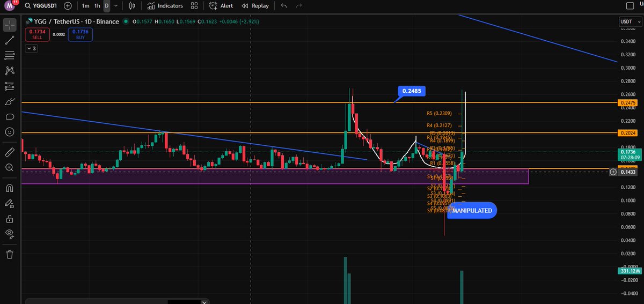Toggle stay in drawing mode
The height and width of the screenshot is (304, 644).
click(x=9, y=204)
